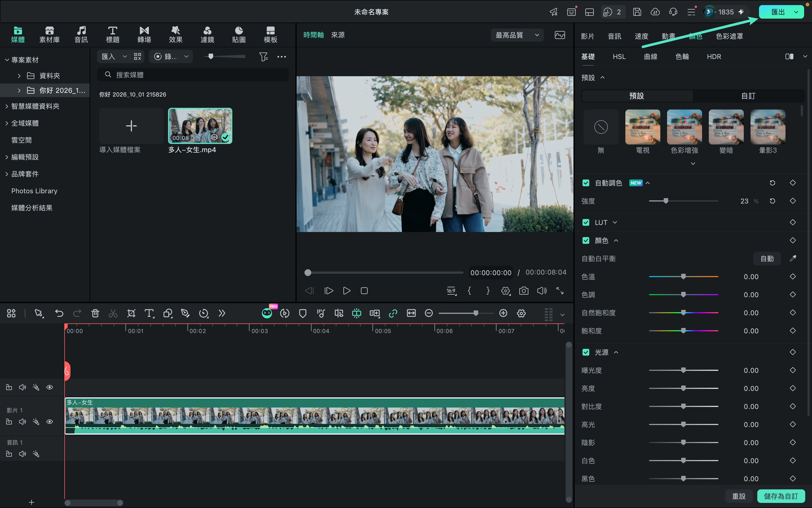Viewport: 812px width, 508px height.
Task: Uncheck the 顏色 checkbox
Action: [x=586, y=240]
